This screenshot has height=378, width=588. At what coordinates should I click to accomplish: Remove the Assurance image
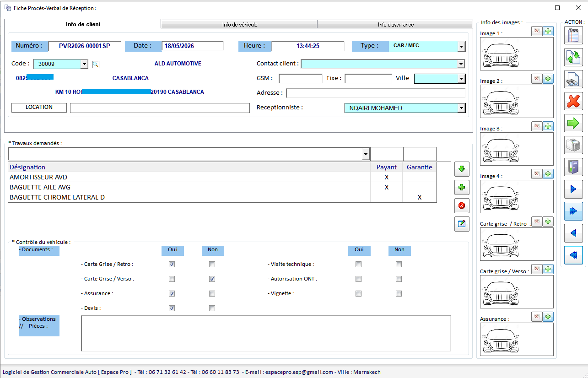(x=537, y=317)
